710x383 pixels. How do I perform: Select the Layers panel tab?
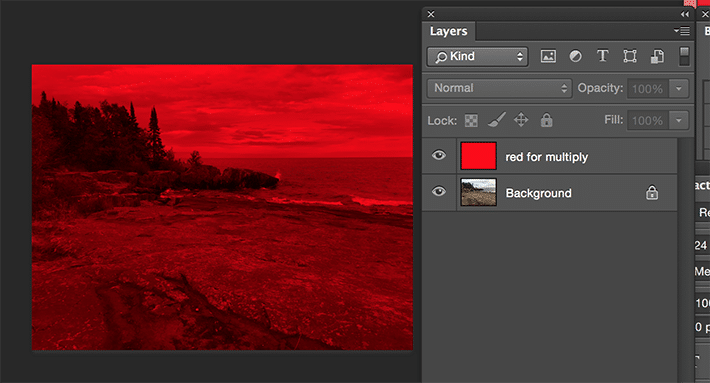pos(449,31)
